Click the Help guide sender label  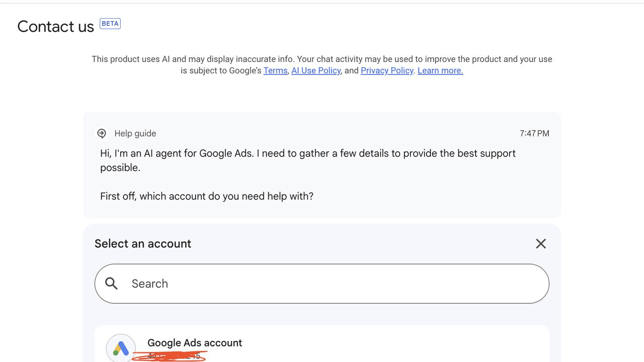pyautogui.click(x=135, y=133)
